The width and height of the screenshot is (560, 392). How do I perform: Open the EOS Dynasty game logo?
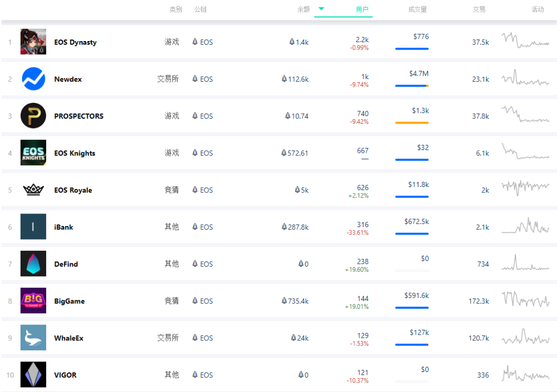33,42
